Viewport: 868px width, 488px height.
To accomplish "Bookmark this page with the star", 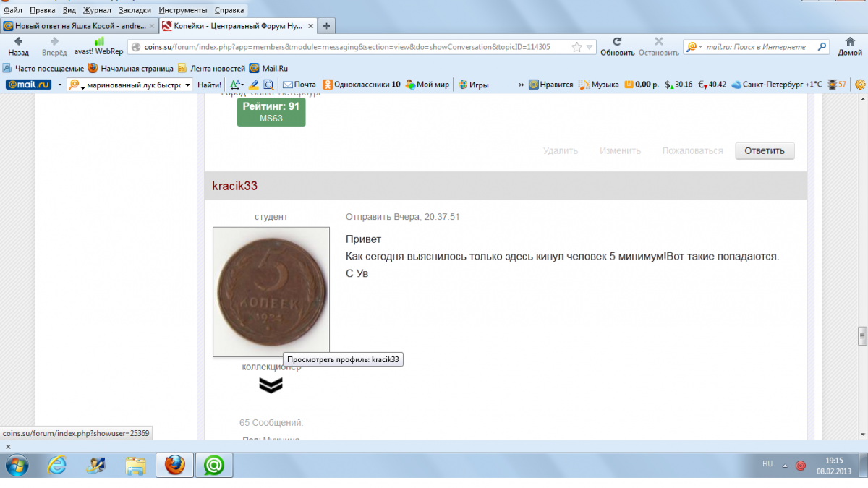I will click(x=576, y=47).
